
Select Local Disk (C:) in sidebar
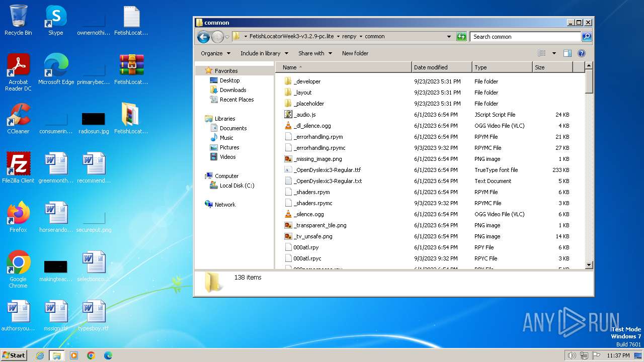(236, 186)
